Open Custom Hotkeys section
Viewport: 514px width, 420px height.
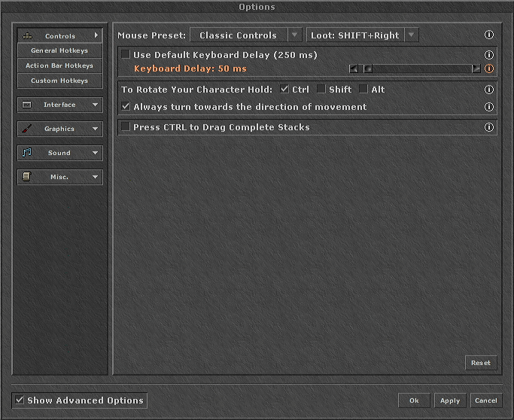click(x=59, y=81)
